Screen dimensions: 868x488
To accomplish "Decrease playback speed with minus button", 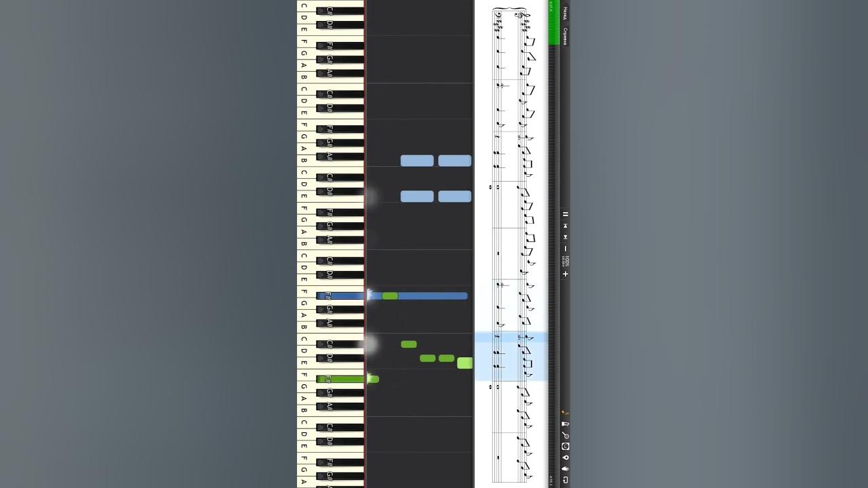I will (566, 249).
